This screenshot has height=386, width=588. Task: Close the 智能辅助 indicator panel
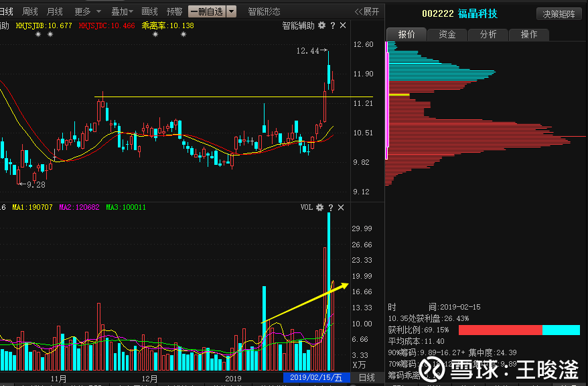[x=343, y=25]
